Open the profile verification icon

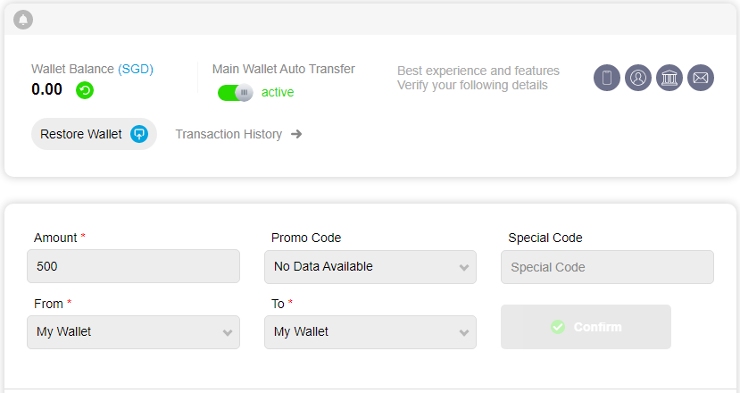[638, 77]
